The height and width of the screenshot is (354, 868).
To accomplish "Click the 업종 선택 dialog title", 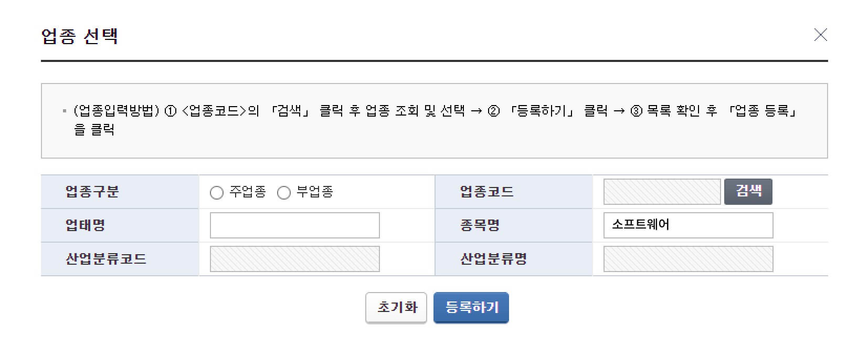I will click(80, 36).
